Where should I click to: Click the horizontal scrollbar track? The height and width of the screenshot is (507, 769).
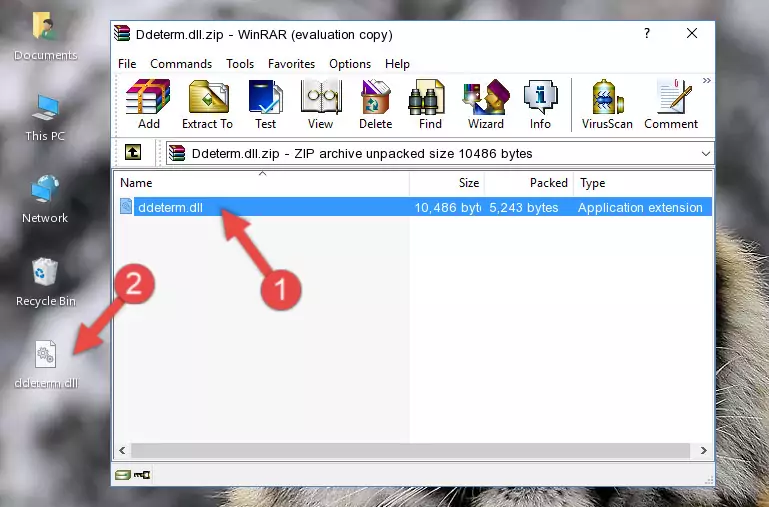[410, 450]
